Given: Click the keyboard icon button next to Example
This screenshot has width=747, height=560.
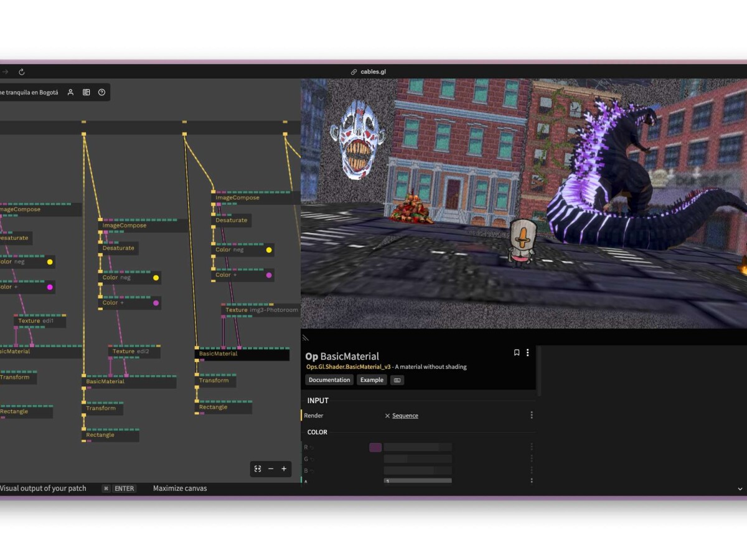Looking at the screenshot, I should [397, 380].
